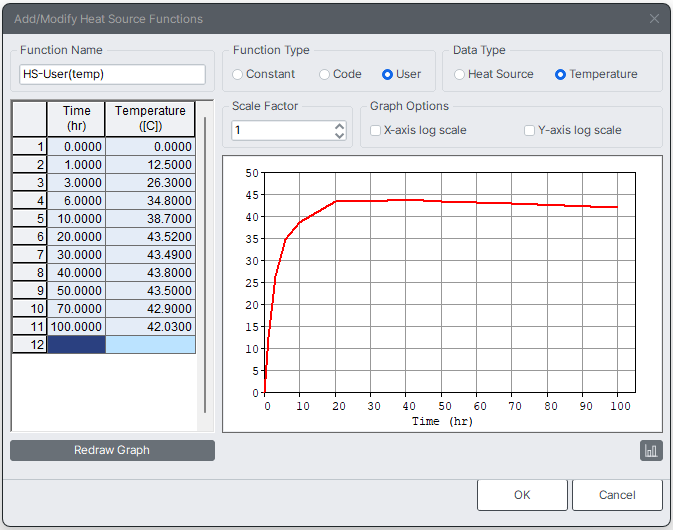Select the table's top-left corner cell

(30, 119)
